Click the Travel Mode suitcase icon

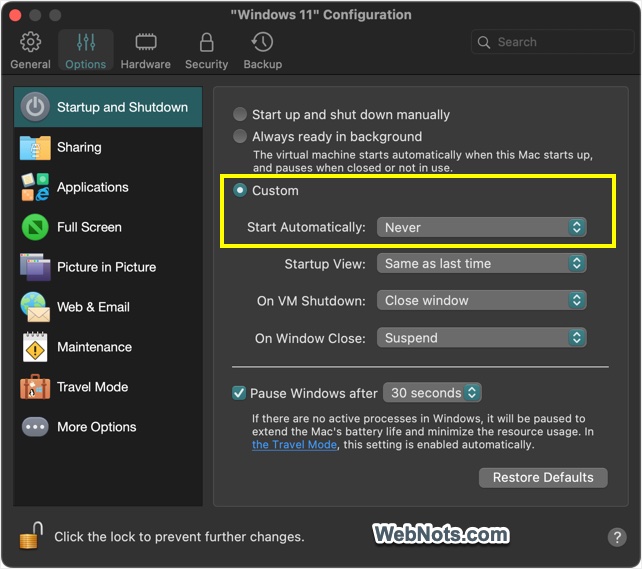tap(35, 387)
